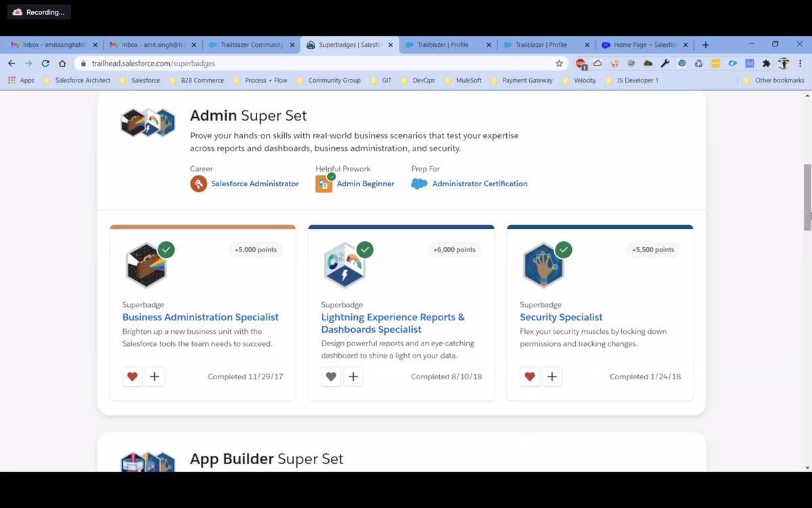
Task: Open the Salesforce Architect bookmarks folder
Action: pos(76,80)
